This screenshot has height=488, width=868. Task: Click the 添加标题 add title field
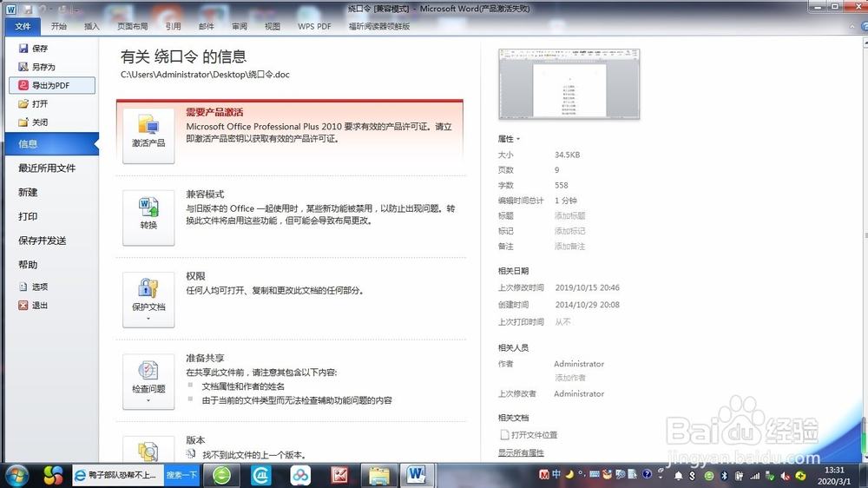(569, 215)
